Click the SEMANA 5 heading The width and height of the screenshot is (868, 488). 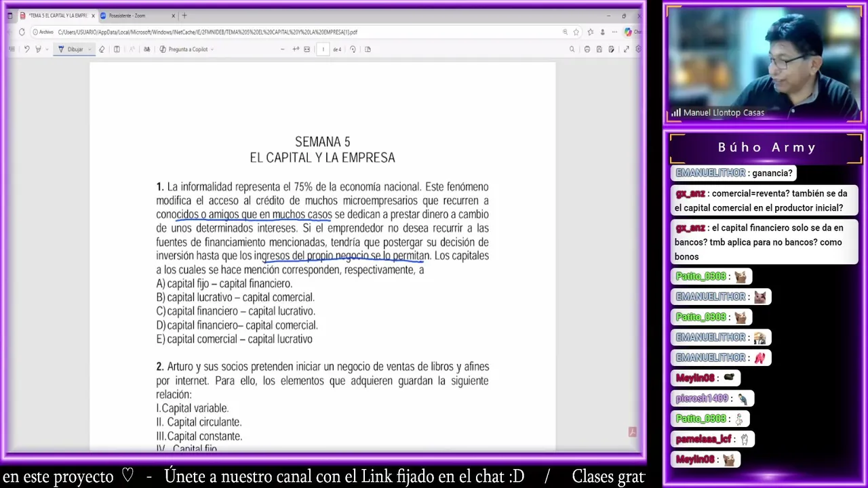323,142
